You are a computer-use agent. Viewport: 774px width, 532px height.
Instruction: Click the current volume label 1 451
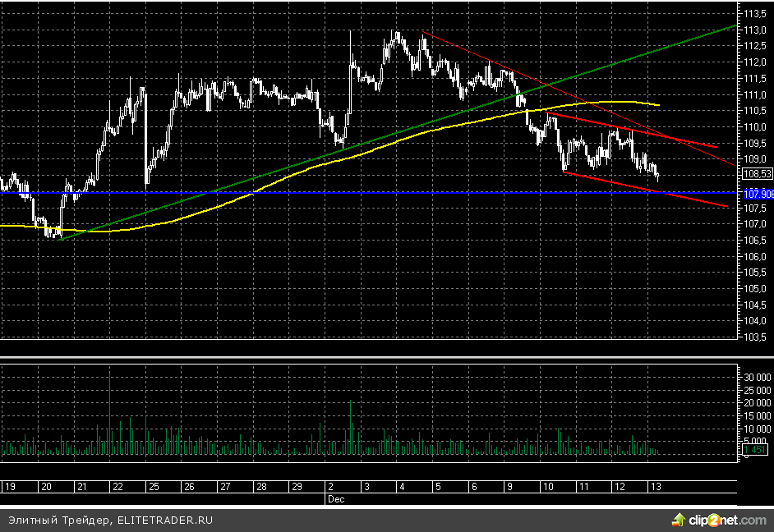click(x=754, y=449)
